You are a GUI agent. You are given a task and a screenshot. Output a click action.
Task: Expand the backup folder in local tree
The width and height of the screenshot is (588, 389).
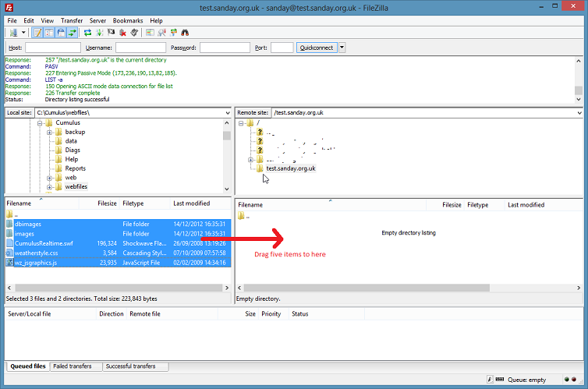pos(49,132)
